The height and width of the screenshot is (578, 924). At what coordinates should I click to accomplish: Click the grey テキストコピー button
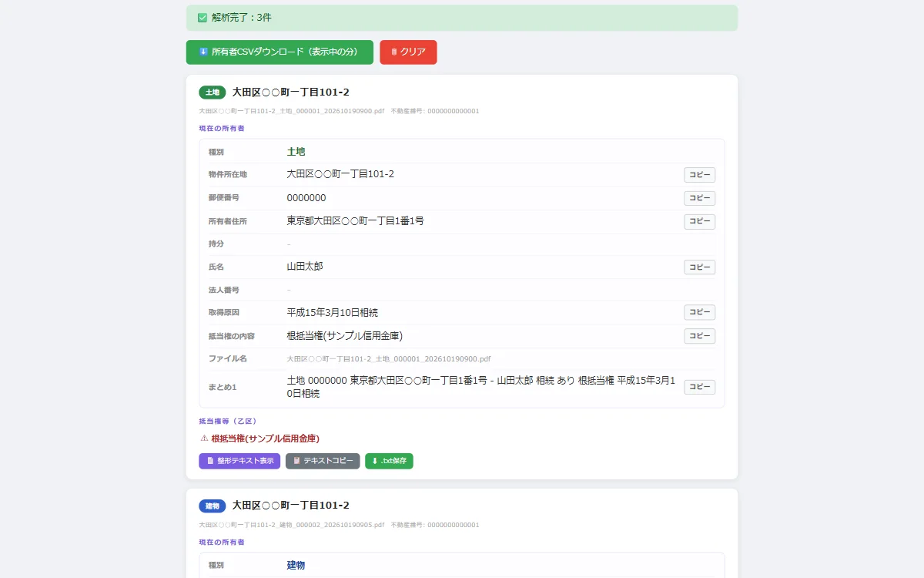(x=323, y=461)
